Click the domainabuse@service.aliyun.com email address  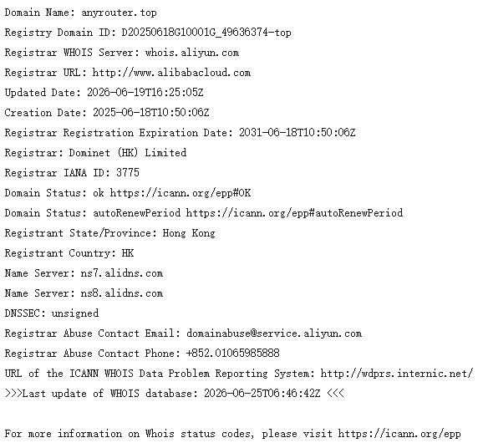pos(274,333)
